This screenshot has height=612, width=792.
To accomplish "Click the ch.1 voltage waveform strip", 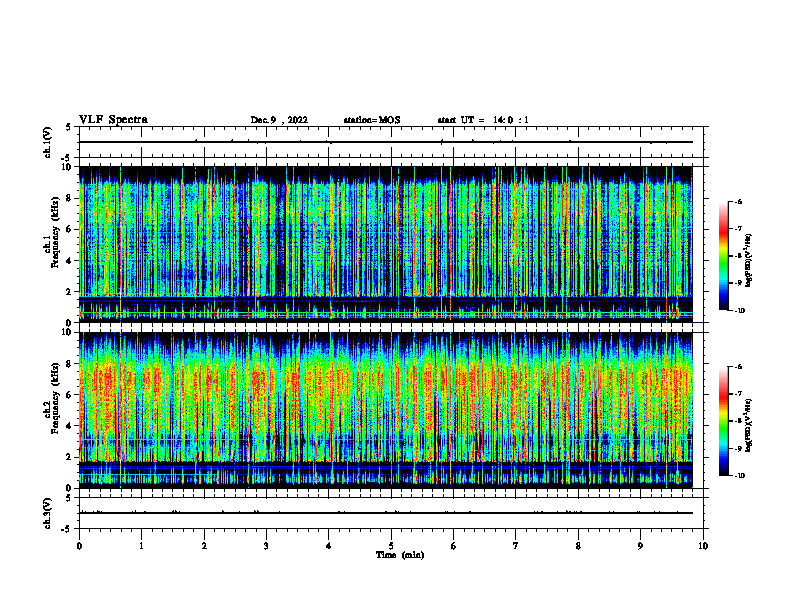I will [386, 142].
